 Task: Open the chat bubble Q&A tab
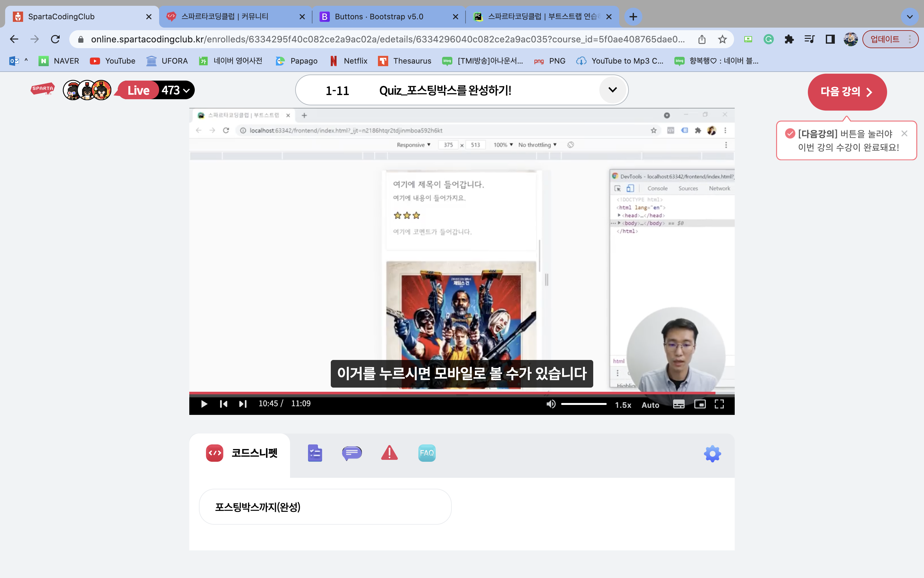(x=352, y=453)
